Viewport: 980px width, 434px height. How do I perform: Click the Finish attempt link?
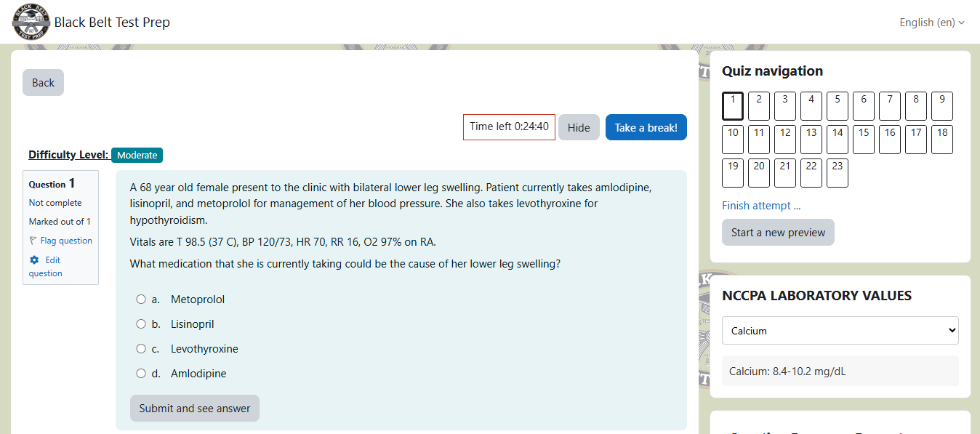click(x=761, y=206)
